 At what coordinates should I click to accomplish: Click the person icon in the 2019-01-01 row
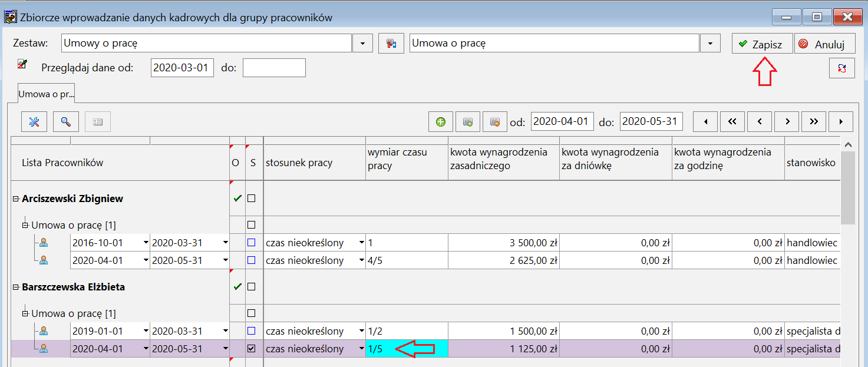pos(44,331)
